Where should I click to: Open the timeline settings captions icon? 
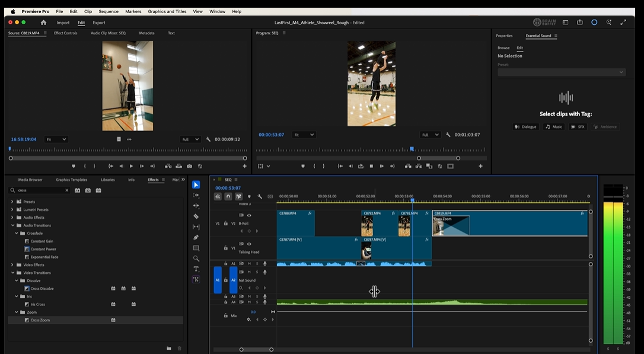click(269, 196)
